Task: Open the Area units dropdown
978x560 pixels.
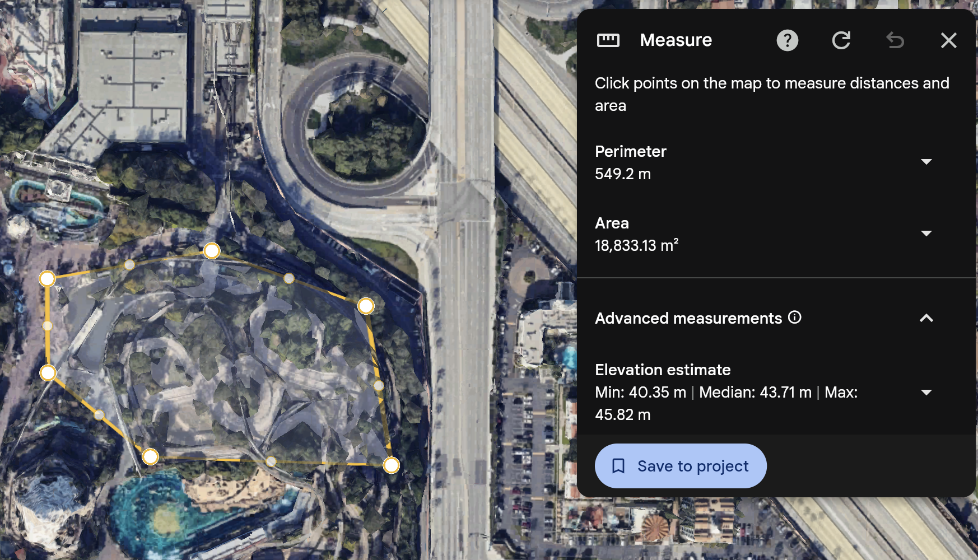Action: tap(926, 234)
